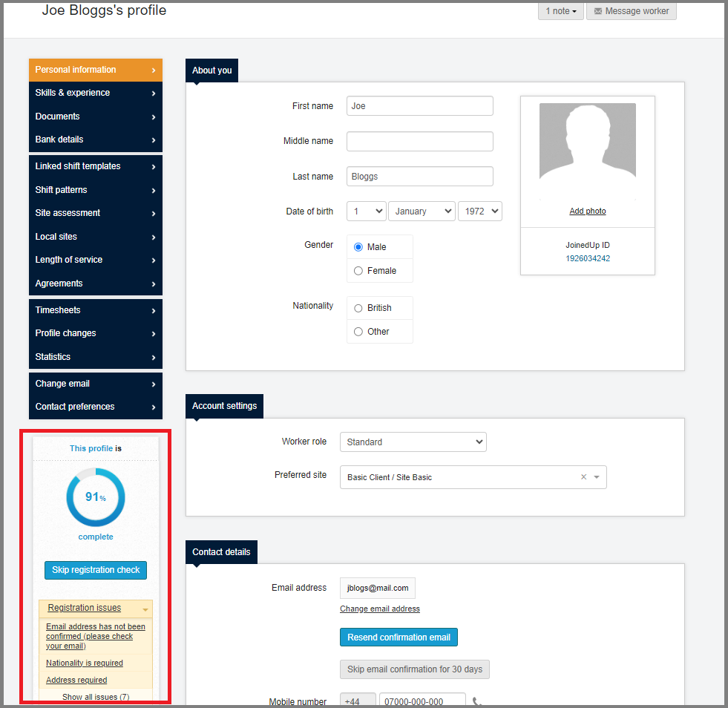The image size is (728, 708).
Task: Open the Worker role dropdown
Action: [x=413, y=442]
